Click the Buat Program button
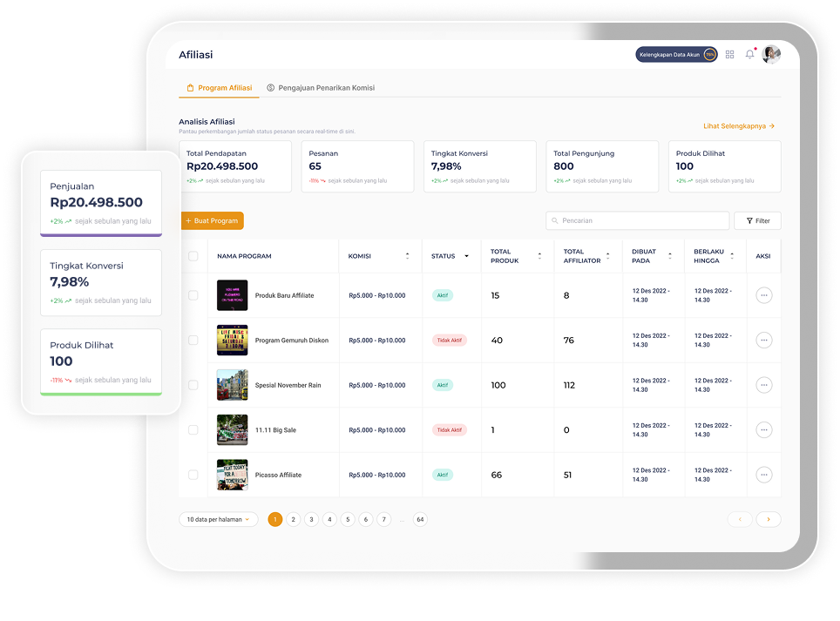This screenshot has width=840, height=621. pos(212,220)
